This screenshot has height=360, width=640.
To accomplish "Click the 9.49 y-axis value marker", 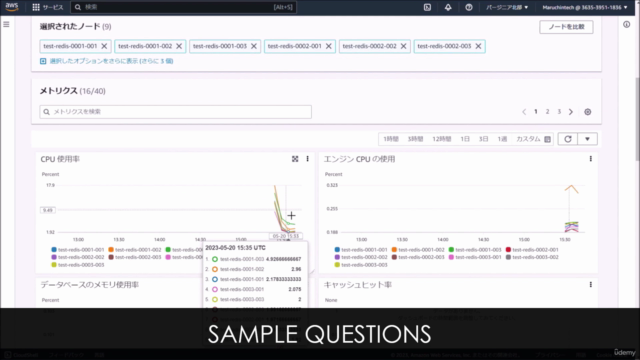I will pyautogui.click(x=48, y=211).
